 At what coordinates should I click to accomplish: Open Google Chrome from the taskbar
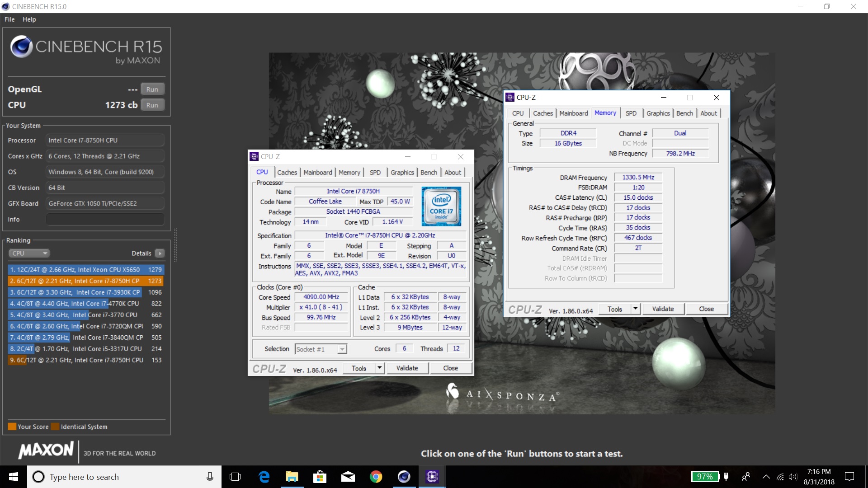coord(376,477)
